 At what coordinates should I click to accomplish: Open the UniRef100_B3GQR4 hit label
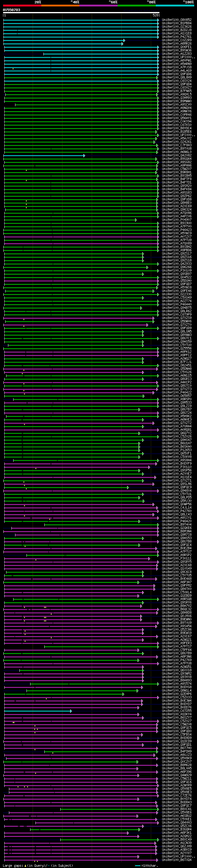point(177,830)
